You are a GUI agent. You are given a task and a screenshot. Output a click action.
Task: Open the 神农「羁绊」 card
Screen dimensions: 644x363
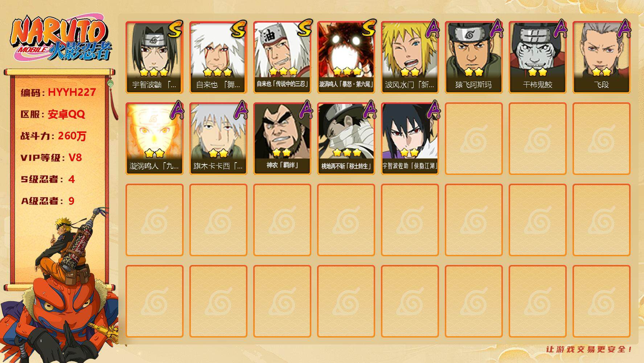point(282,139)
